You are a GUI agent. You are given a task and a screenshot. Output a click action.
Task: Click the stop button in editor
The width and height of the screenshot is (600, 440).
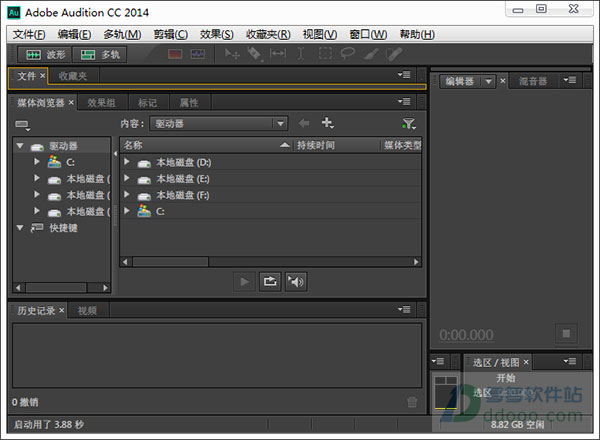[x=566, y=334]
